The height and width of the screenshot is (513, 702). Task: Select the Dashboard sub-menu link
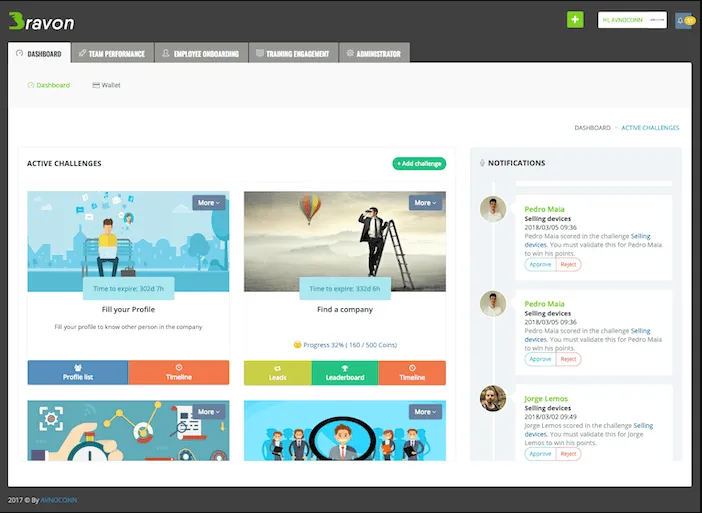(49, 85)
